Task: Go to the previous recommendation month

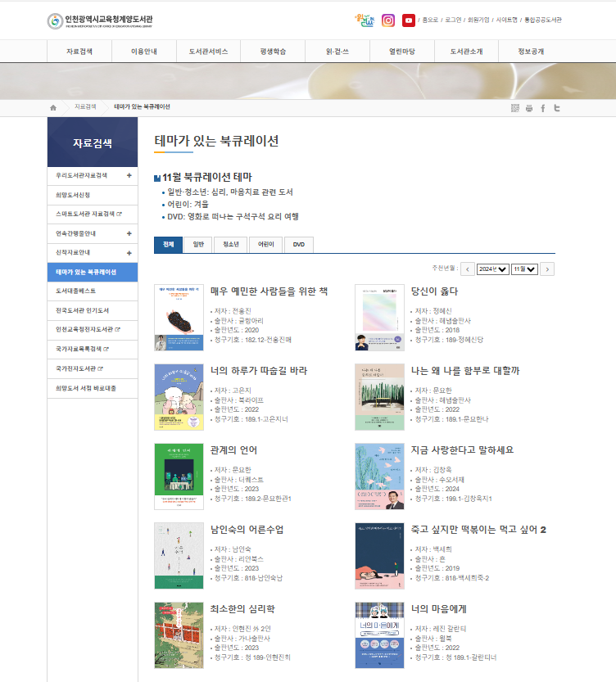Action: (x=467, y=269)
